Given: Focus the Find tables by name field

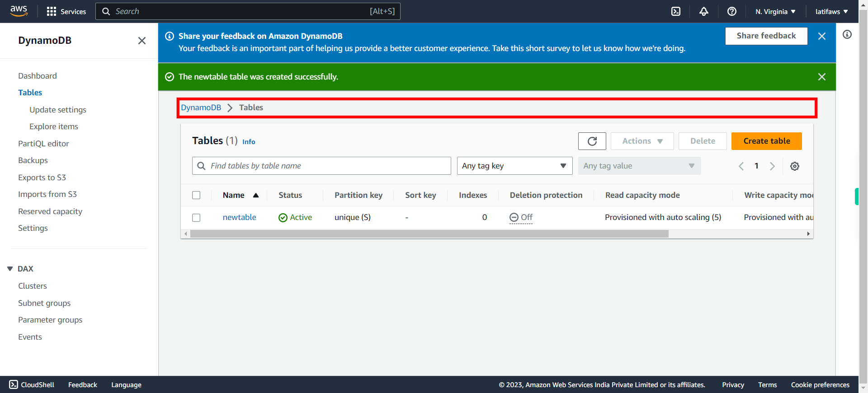Looking at the screenshot, I should (321, 166).
